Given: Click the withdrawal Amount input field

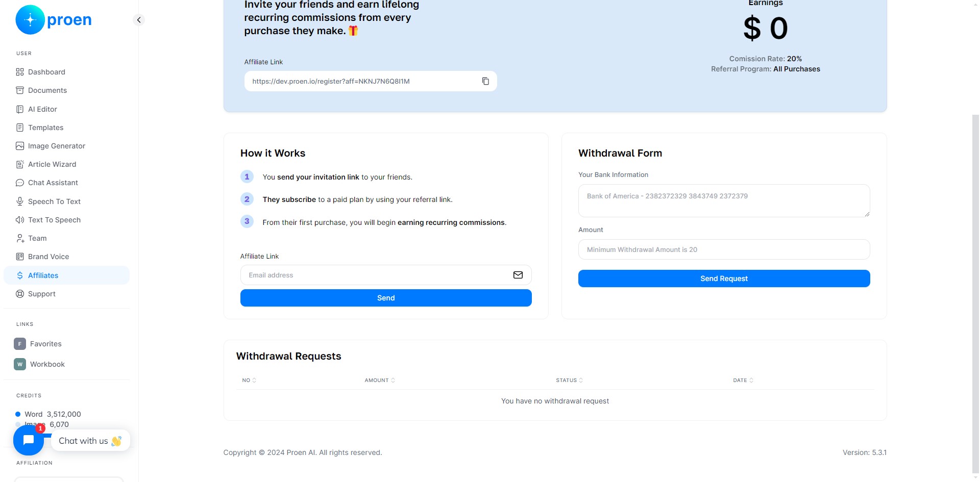Looking at the screenshot, I should (x=724, y=249).
